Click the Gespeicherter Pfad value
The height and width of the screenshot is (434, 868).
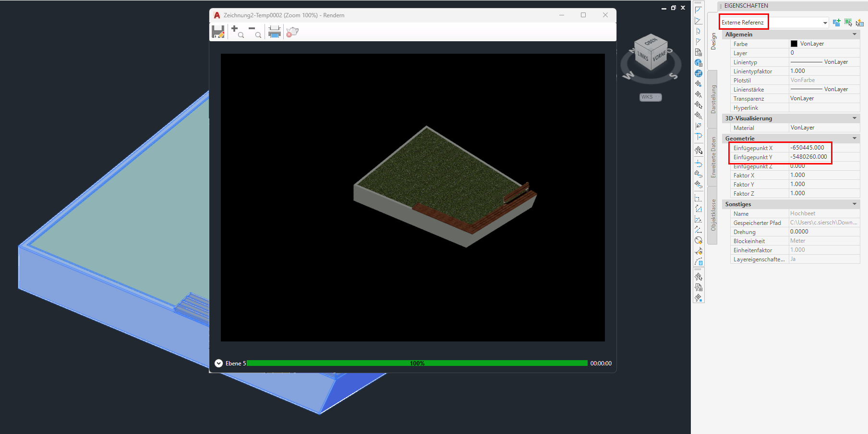coord(824,223)
